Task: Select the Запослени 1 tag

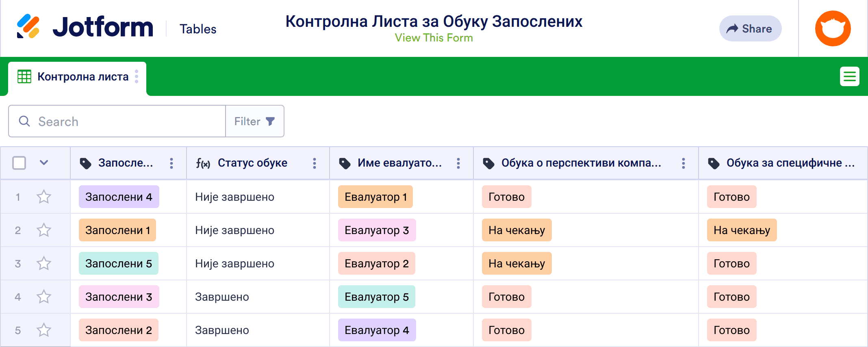Action: tap(117, 230)
